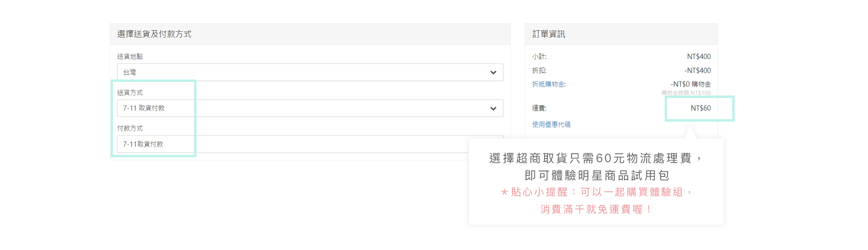This screenshot has width=868, height=250.
Task: Click the NT$60 shipping fee amount
Action: [x=700, y=108]
